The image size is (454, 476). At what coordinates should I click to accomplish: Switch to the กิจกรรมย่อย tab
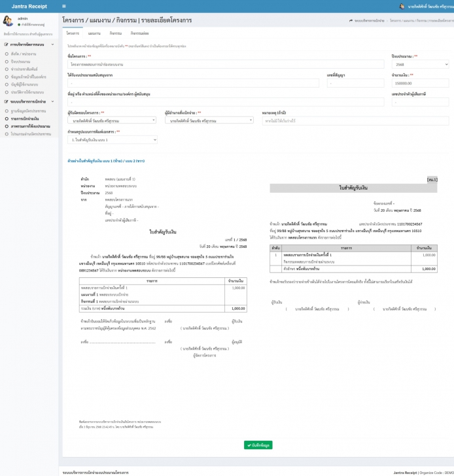tap(139, 33)
